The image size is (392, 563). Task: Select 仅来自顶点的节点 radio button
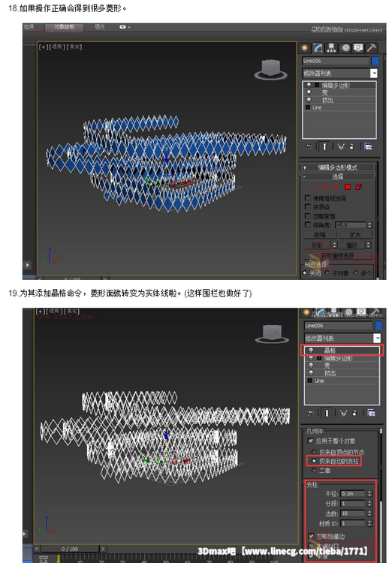point(314,452)
